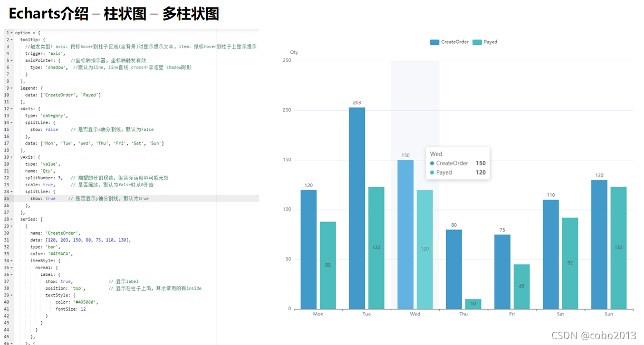Toggle the CreateOrder series in the legend

coord(449,42)
